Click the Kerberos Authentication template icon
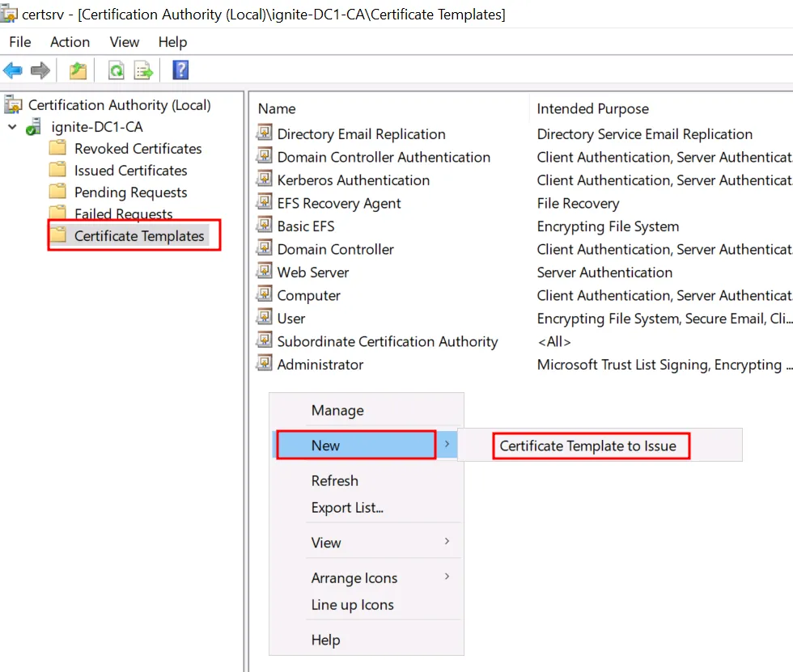The width and height of the screenshot is (793, 672). [x=265, y=180]
